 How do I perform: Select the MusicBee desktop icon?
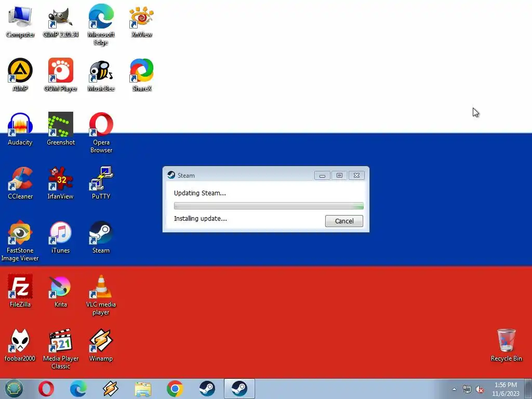pos(101,75)
